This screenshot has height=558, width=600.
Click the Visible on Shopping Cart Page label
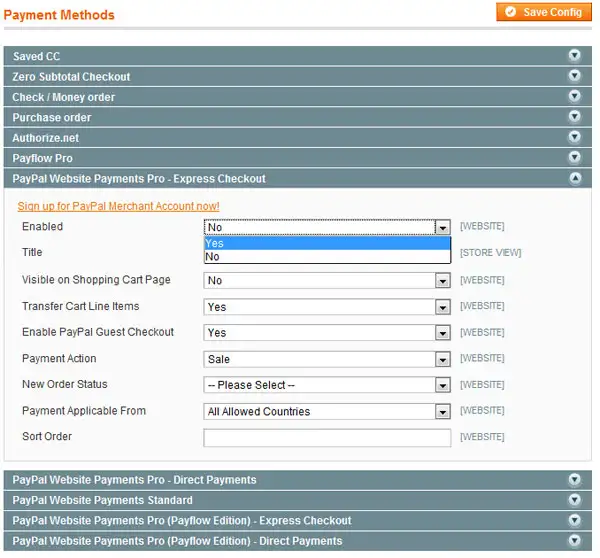[x=96, y=279]
